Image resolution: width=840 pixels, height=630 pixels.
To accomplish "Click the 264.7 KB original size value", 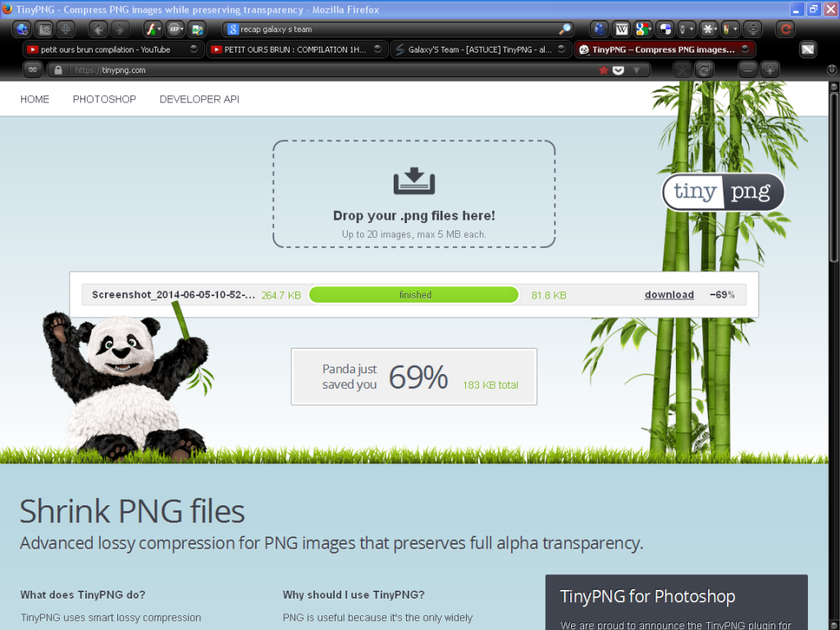I will (x=281, y=295).
